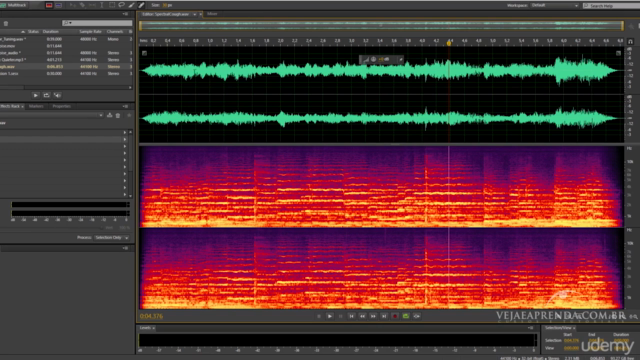Switch to the Multitrack view
Viewport: 640px width, 360px height.
[x=14, y=5]
